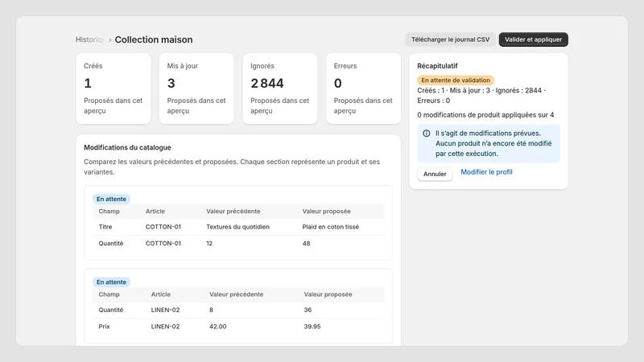644x362 pixels.
Task: Select the Mis à jour stat card
Action: (x=196, y=88)
